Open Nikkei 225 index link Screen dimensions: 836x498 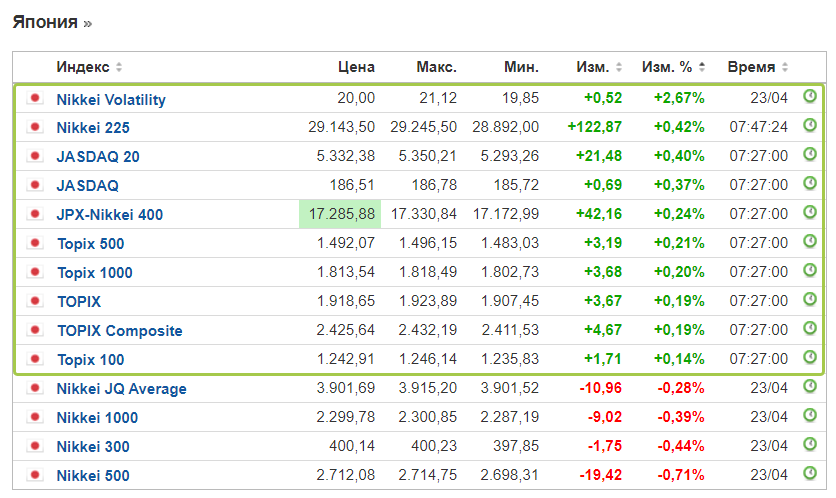tap(93, 128)
